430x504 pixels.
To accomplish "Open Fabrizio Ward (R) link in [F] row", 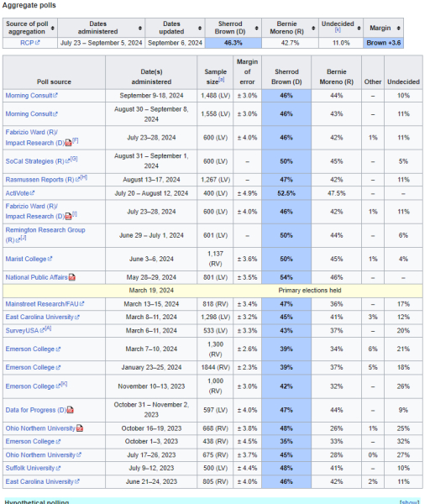I will pos(32,132).
